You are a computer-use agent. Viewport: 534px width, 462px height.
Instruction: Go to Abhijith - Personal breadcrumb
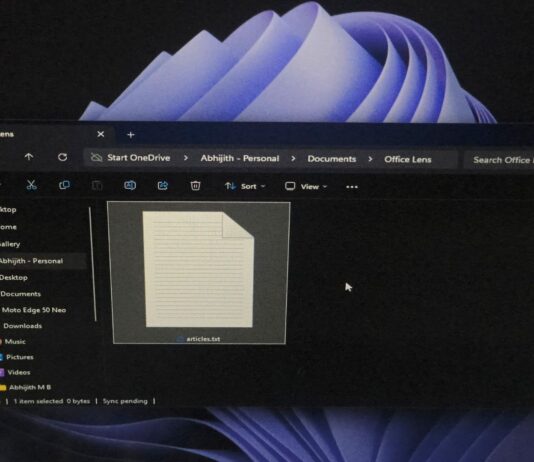(x=240, y=158)
